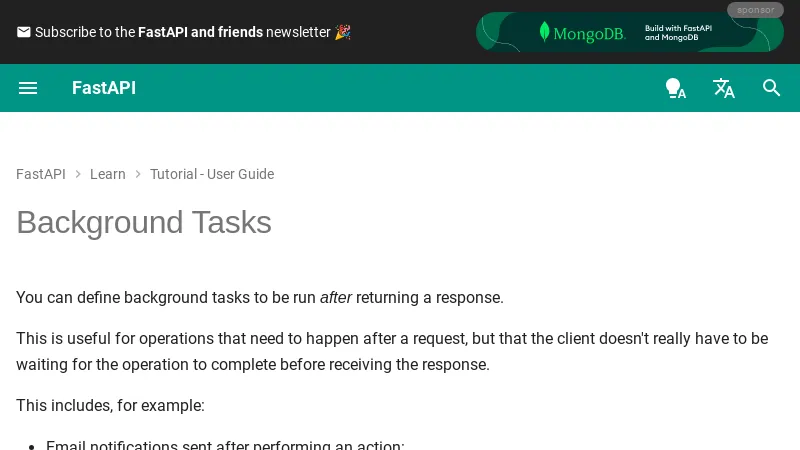Open the FastAPI and friends newsletter link
The width and height of the screenshot is (800, 450).
click(x=200, y=32)
